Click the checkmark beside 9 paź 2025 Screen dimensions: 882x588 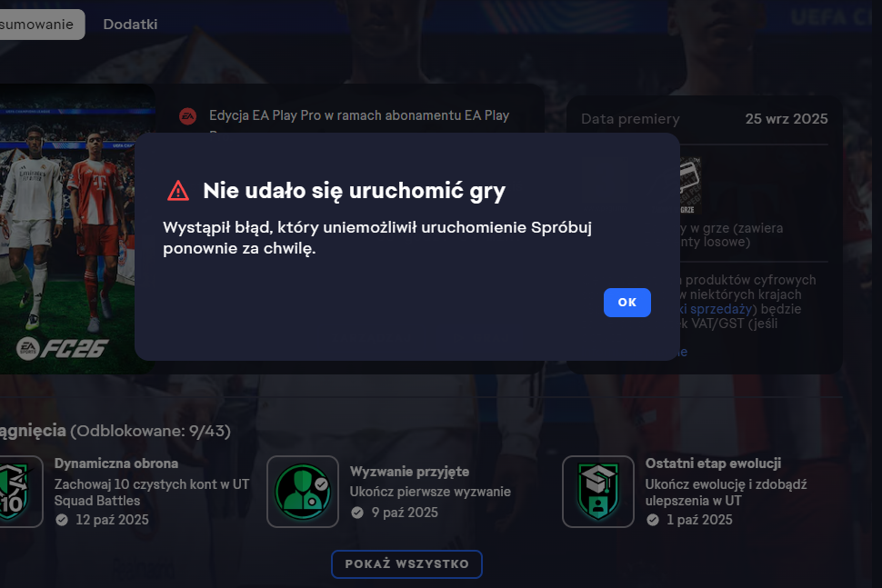tap(357, 513)
